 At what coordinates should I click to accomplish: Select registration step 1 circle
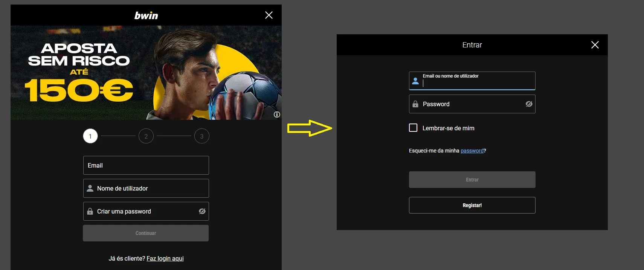pyautogui.click(x=90, y=136)
